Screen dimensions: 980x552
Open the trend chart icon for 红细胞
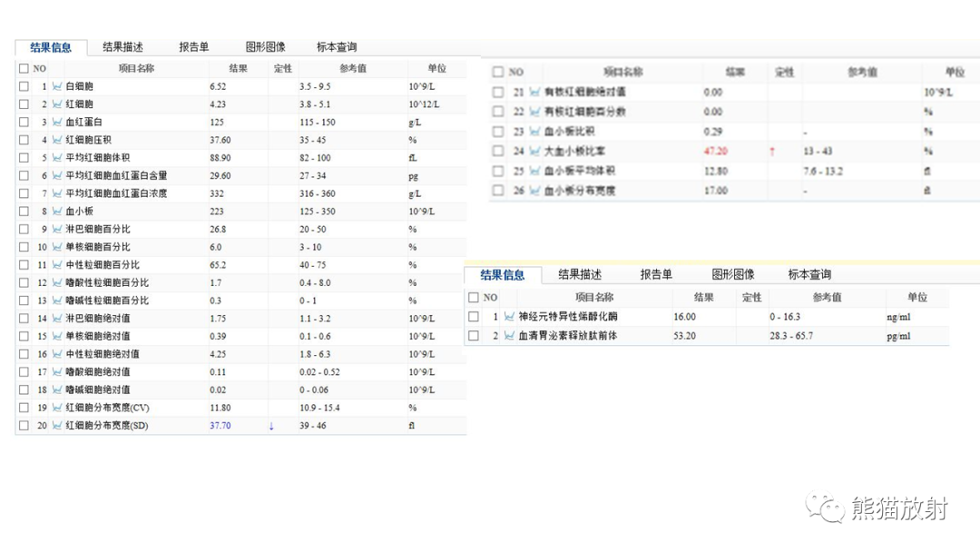click(57, 104)
